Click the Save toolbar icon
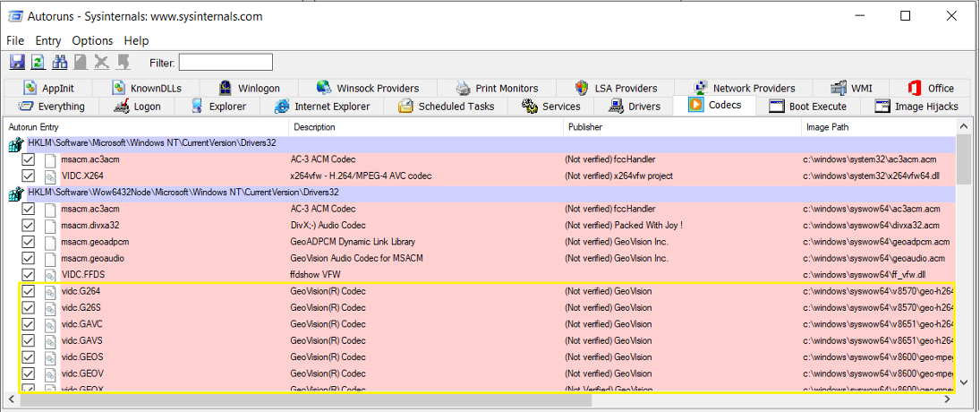The height and width of the screenshot is (412, 980). pos(17,61)
